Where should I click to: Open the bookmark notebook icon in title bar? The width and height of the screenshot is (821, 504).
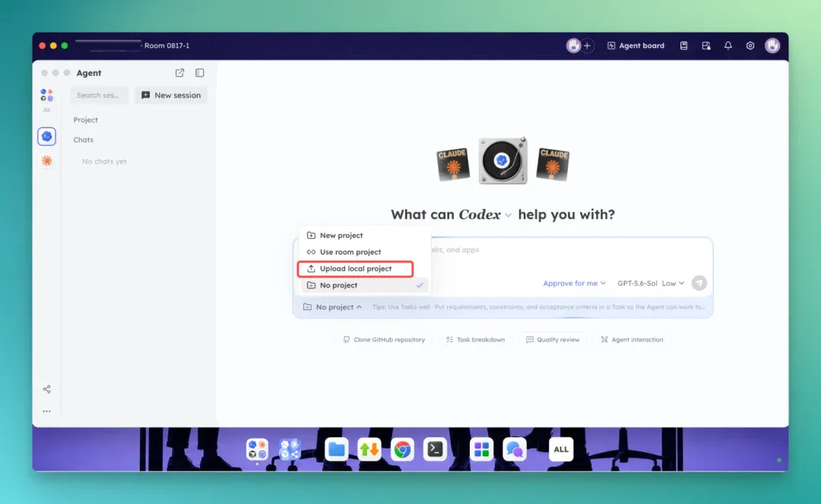point(684,46)
